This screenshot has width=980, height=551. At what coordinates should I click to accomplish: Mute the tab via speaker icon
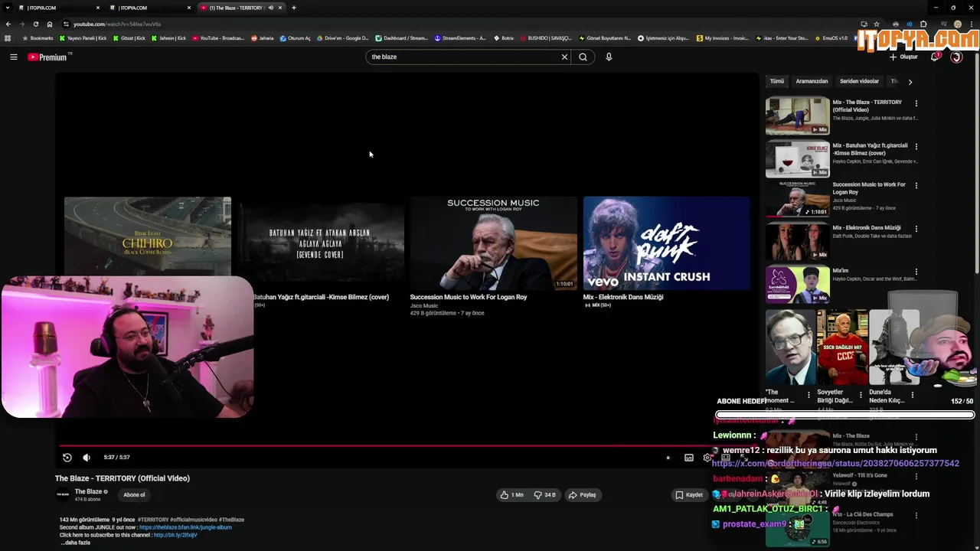(x=271, y=8)
